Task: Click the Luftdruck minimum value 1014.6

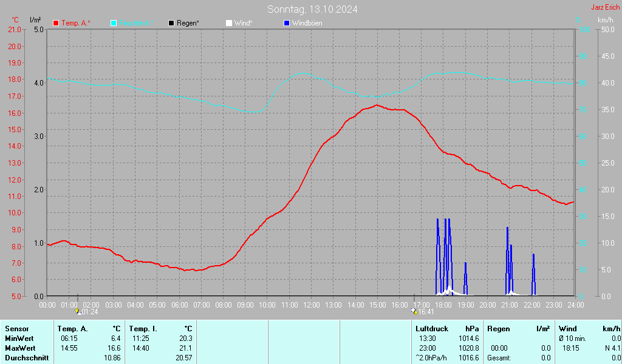Action: point(469,339)
